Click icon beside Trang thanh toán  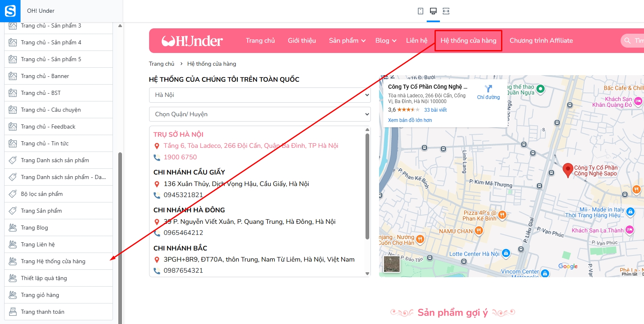pyautogui.click(x=13, y=312)
